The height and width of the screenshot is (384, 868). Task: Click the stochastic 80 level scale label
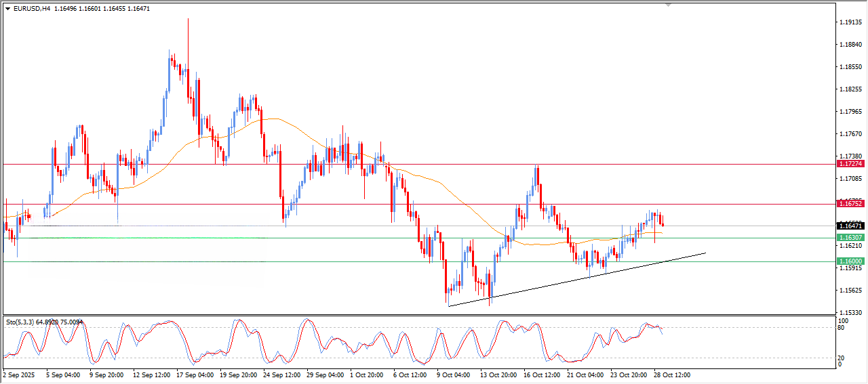[842, 328]
